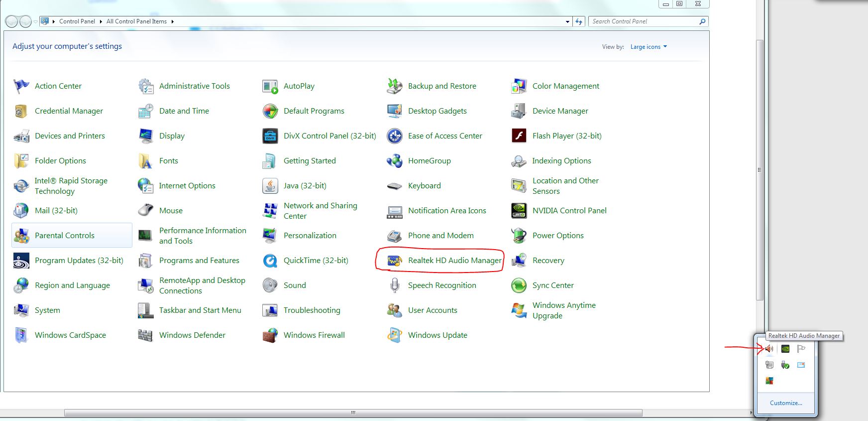Open the Windows Update icon
Viewport: 868px width, 421px height.
[394, 335]
